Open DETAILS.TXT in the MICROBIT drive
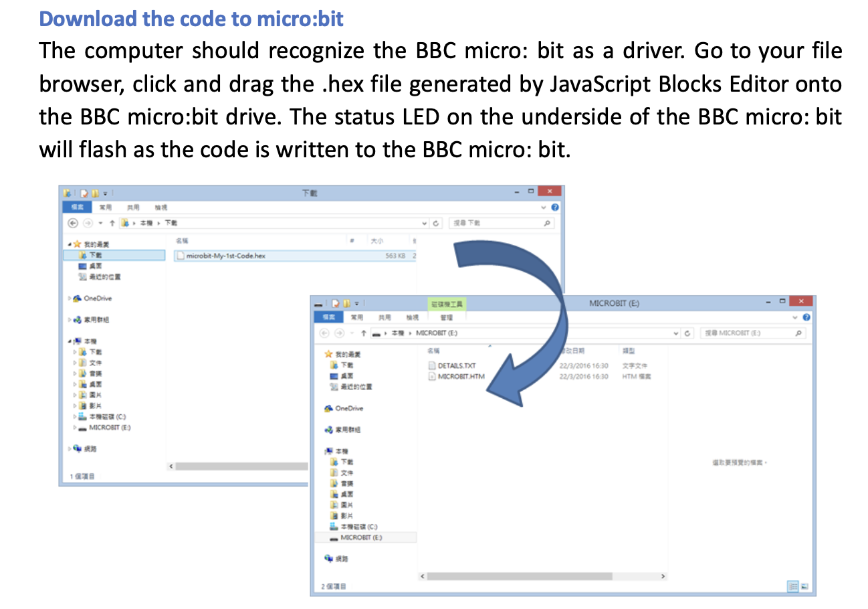 pyautogui.click(x=456, y=366)
